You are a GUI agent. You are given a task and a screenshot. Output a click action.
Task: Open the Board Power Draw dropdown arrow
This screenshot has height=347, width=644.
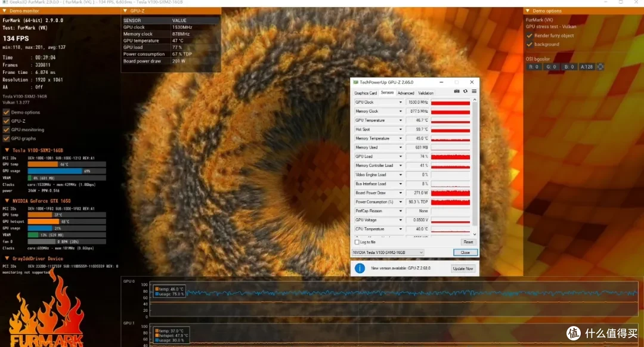point(401,193)
